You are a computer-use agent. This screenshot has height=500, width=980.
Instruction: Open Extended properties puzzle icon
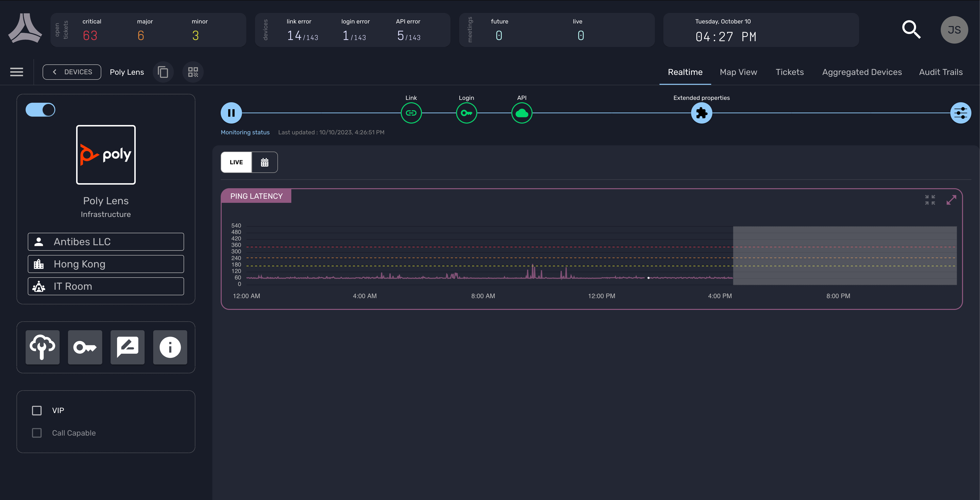tap(701, 113)
